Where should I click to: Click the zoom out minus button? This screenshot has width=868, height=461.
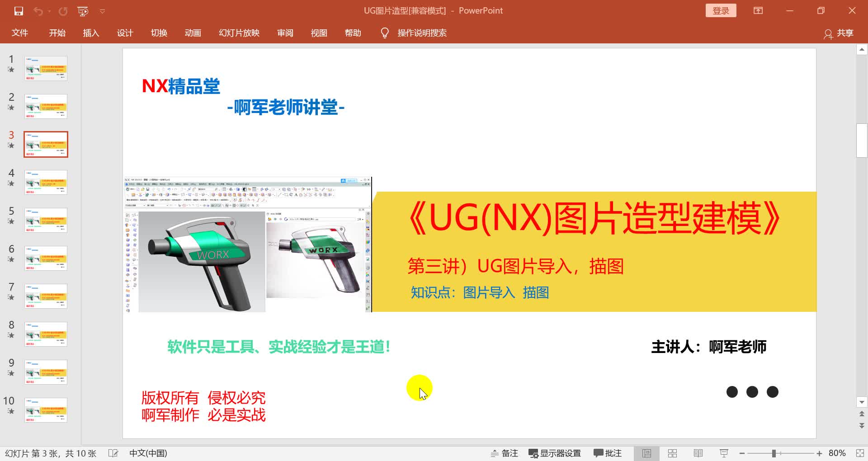click(742, 453)
